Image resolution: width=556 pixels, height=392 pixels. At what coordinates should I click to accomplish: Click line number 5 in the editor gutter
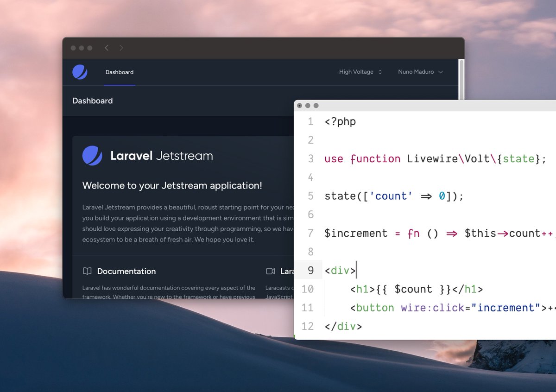[310, 196]
